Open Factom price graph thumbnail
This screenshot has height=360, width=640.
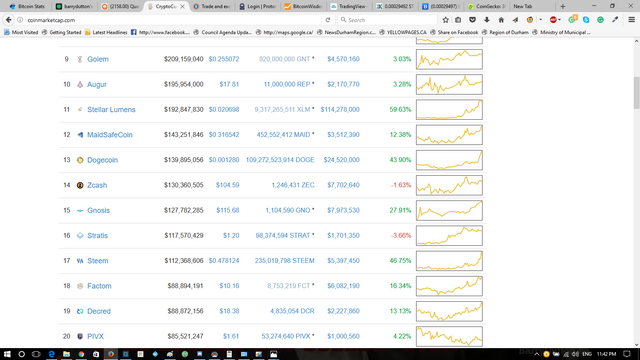point(449,286)
